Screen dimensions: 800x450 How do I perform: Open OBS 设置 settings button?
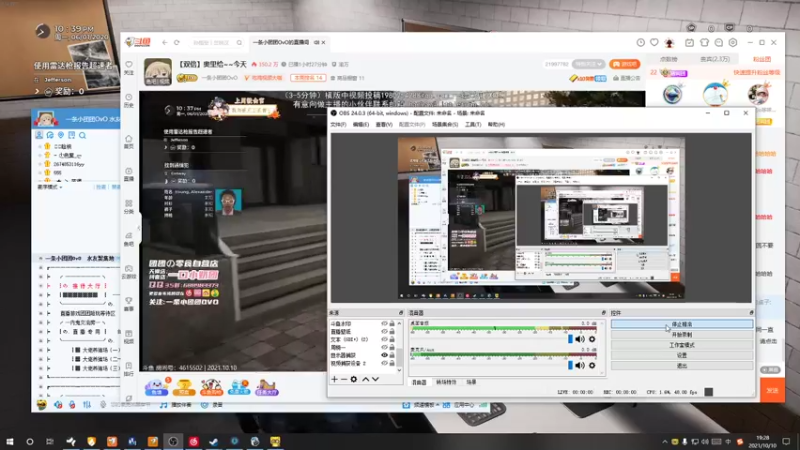point(682,355)
